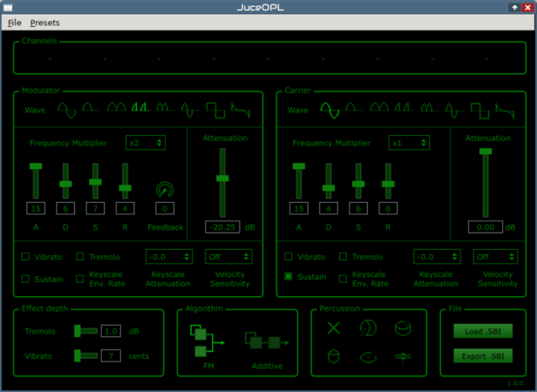Click Carrier Sustain level slider handle
The width and height of the screenshot is (537, 392).
[x=358, y=184]
